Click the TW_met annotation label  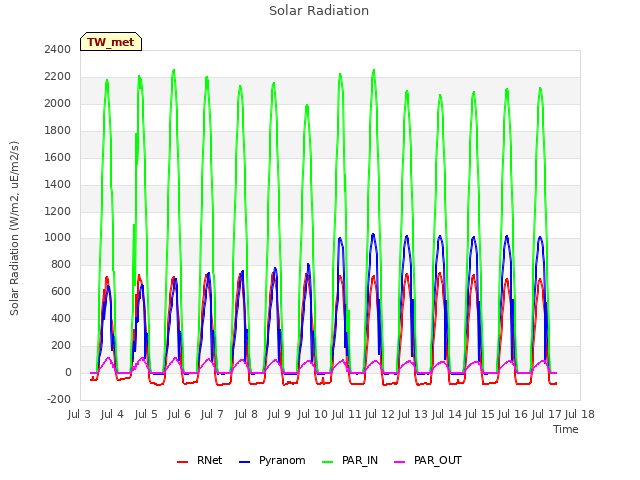111,42
